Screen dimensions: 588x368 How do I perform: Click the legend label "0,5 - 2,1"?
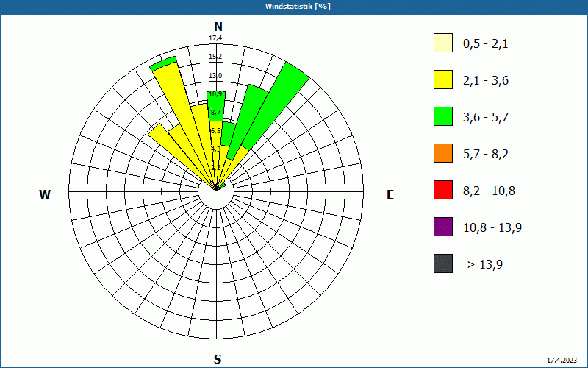point(486,44)
